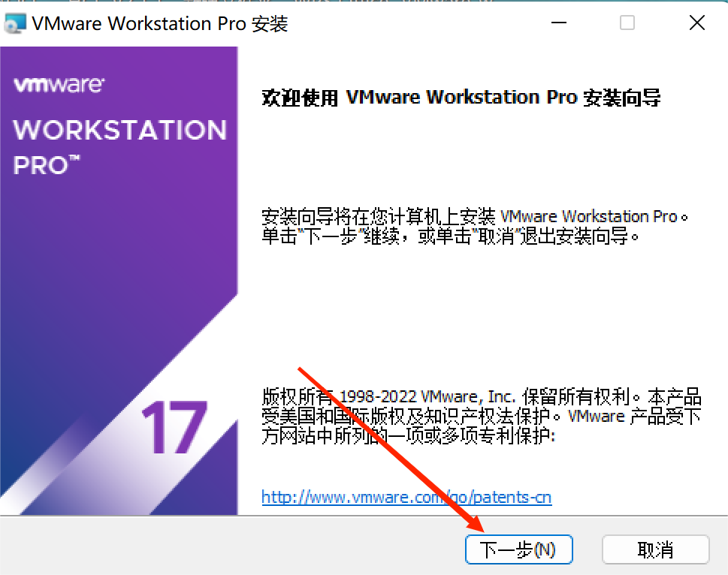Click the 方网站中所列的一项或多项专利保护 text line

tap(408, 435)
